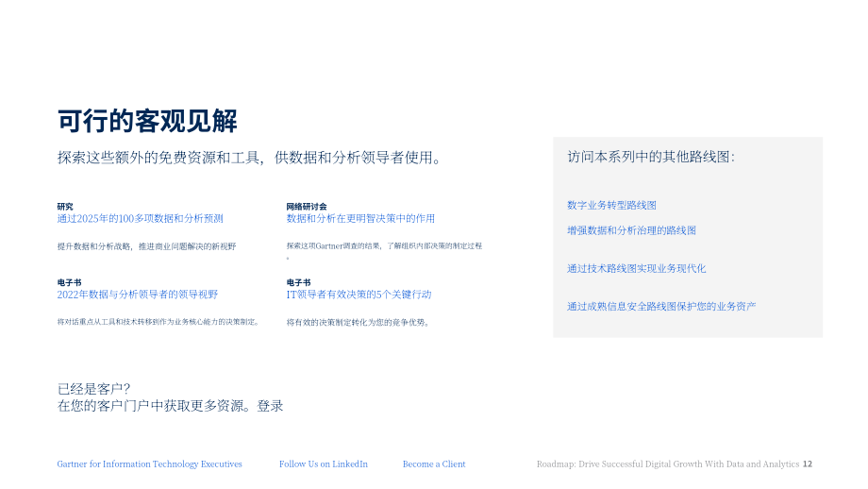The height and width of the screenshot is (489, 868).
Task: Click the 网络研讨会 category label
Action: (x=306, y=207)
